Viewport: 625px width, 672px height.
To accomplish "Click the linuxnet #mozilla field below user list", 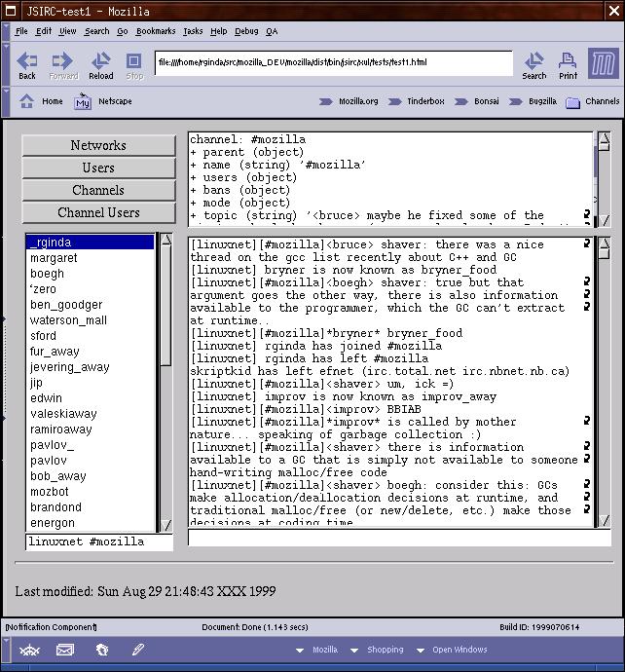I will (99, 541).
